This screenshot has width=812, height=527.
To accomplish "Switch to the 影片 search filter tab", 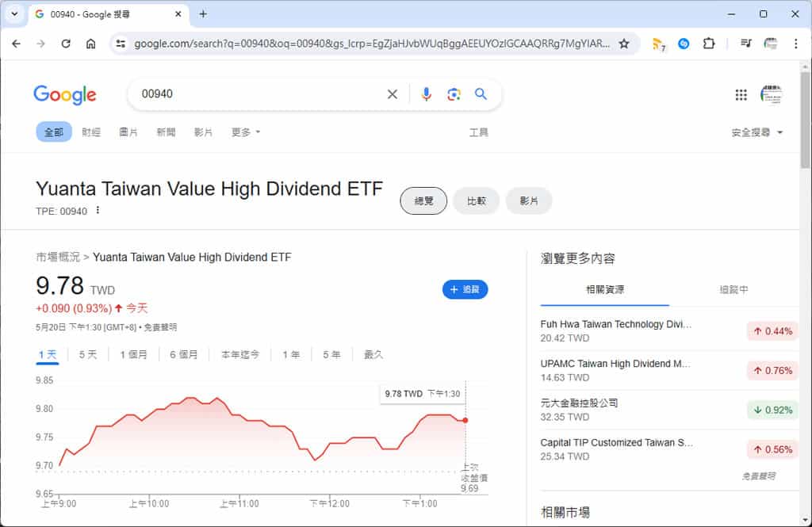I will tap(203, 132).
